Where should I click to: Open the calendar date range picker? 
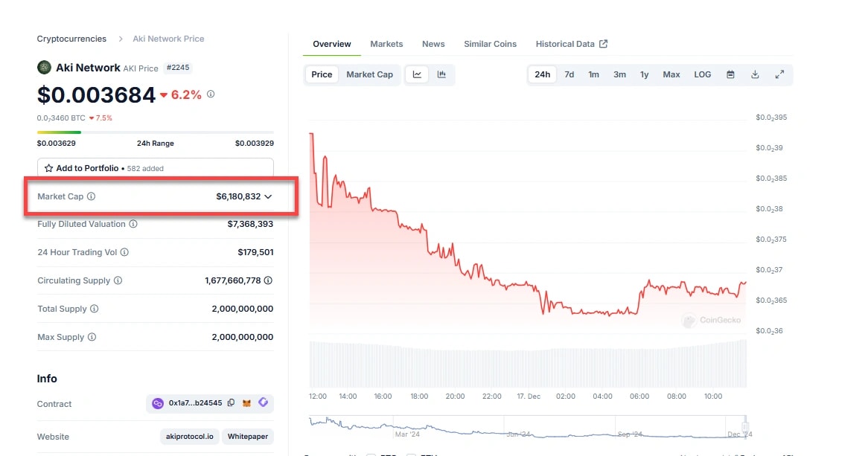(730, 74)
